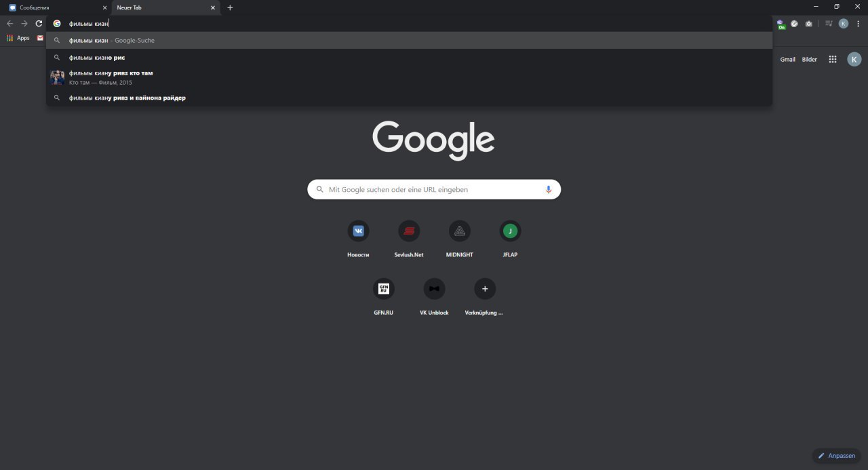868x470 pixels.
Task: Open the Sevlush.Net shortcut icon
Action: (x=409, y=231)
